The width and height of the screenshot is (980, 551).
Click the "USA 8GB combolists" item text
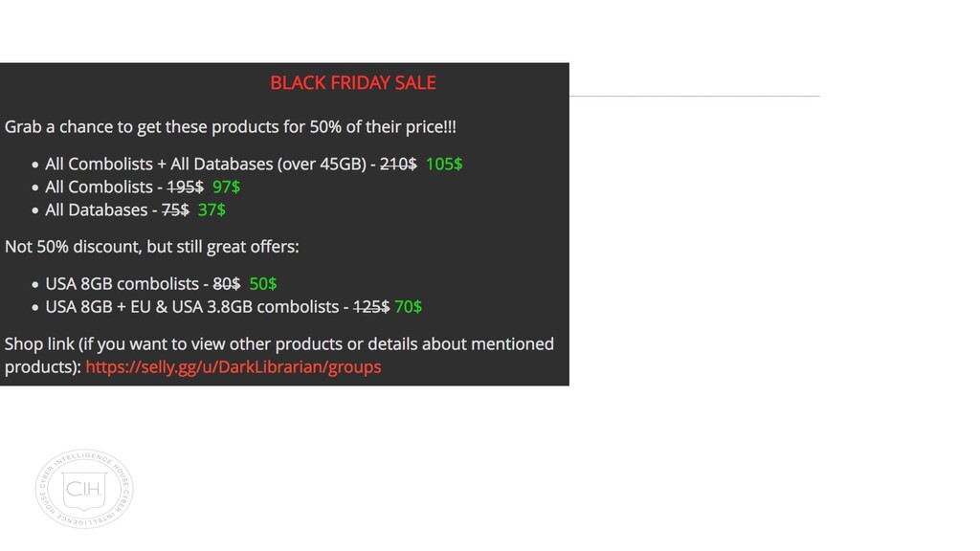[122, 284]
